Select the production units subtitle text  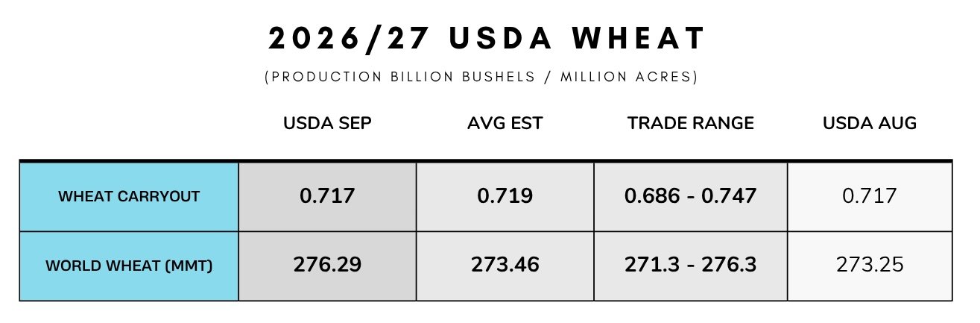481,78
